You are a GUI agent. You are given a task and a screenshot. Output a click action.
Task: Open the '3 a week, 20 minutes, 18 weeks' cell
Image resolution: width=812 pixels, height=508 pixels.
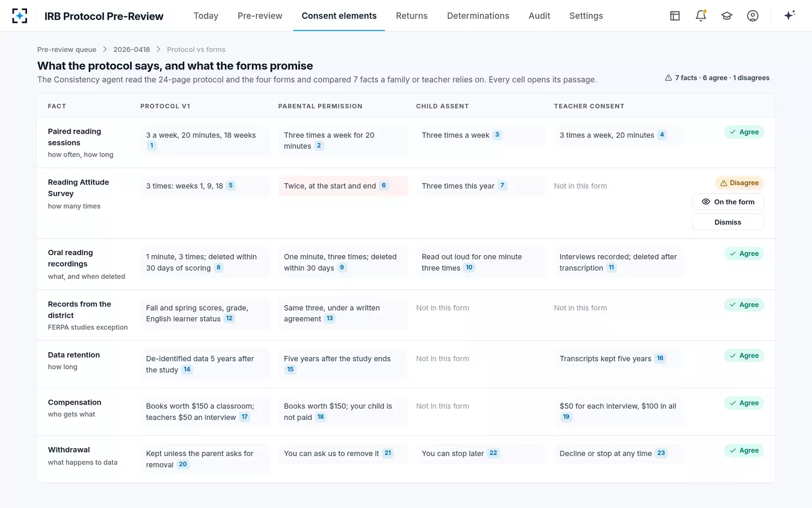click(x=205, y=141)
